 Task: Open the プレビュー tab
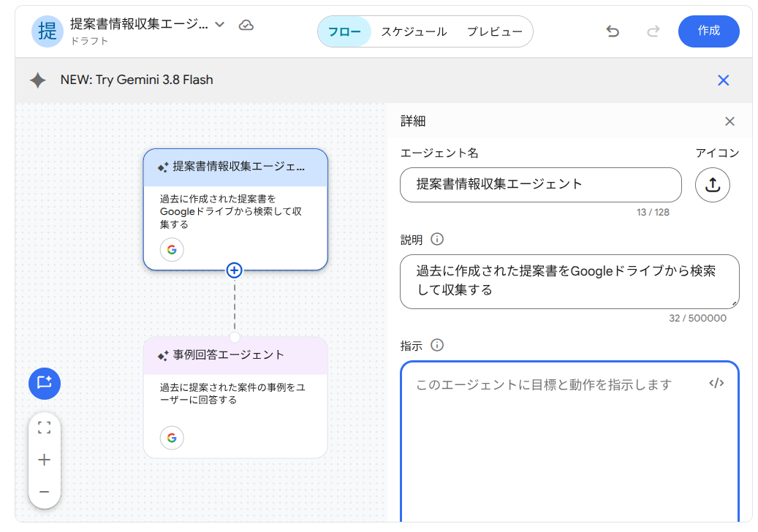click(x=495, y=32)
